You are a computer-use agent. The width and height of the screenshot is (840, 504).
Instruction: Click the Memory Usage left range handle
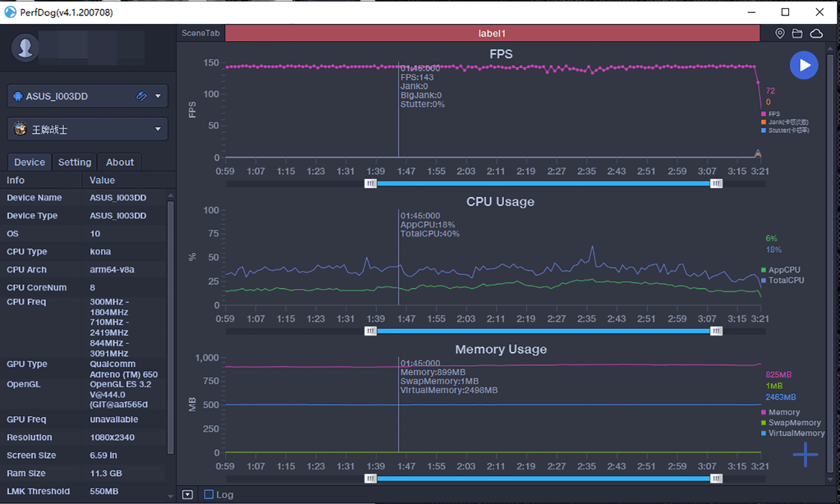pos(371,478)
